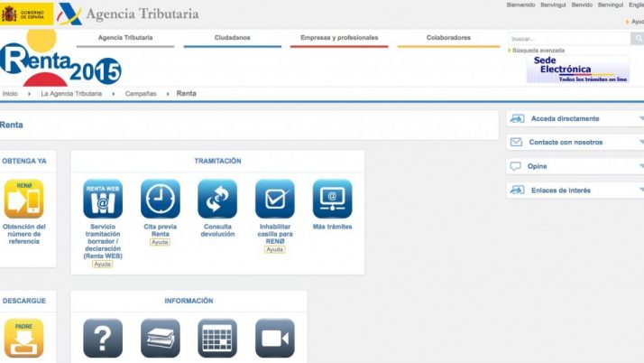Image resolution: width=644 pixels, height=363 pixels.
Task: Expand the Acceda directamente panel arrow
Action: 641,119
